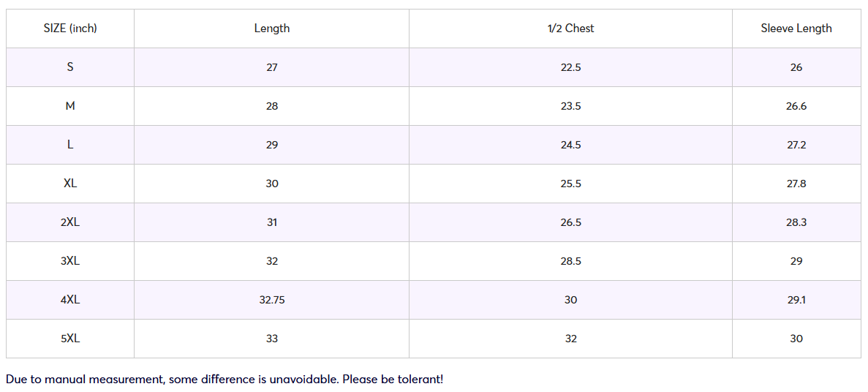Select the 22.5 chest measurement cell

[570, 67]
